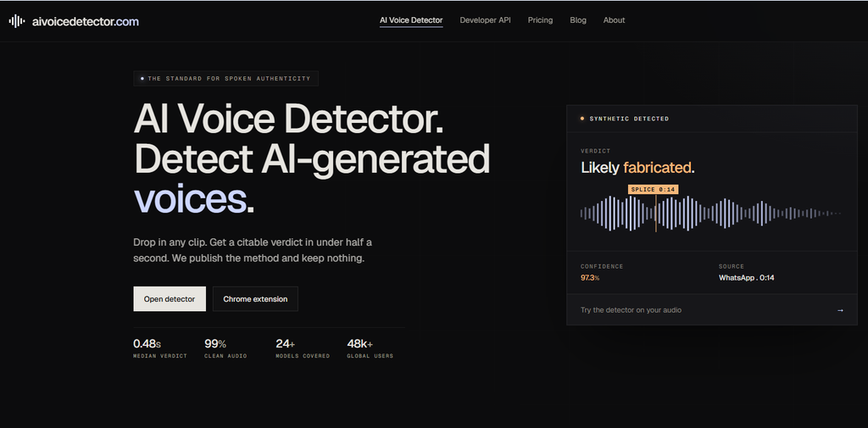868x428 pixels.
Task: Click the 'Likely fabricated.' verdict text
Action: [x=637, y=168]
